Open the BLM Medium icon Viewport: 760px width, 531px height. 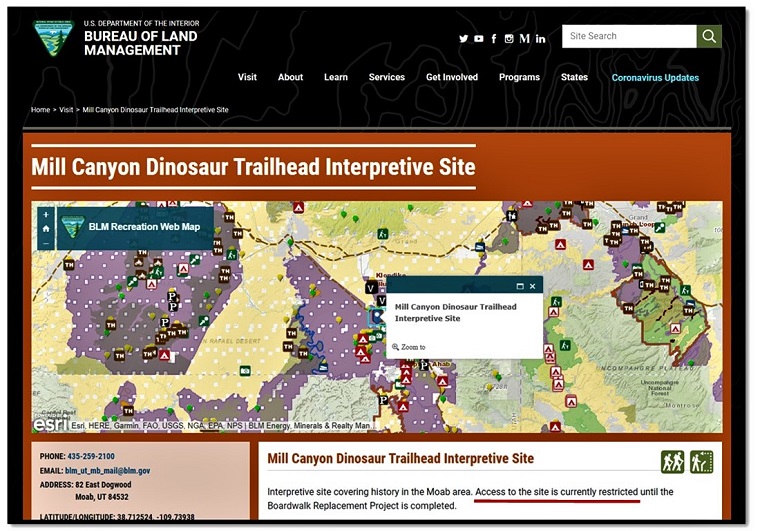(x=524, y=38)
